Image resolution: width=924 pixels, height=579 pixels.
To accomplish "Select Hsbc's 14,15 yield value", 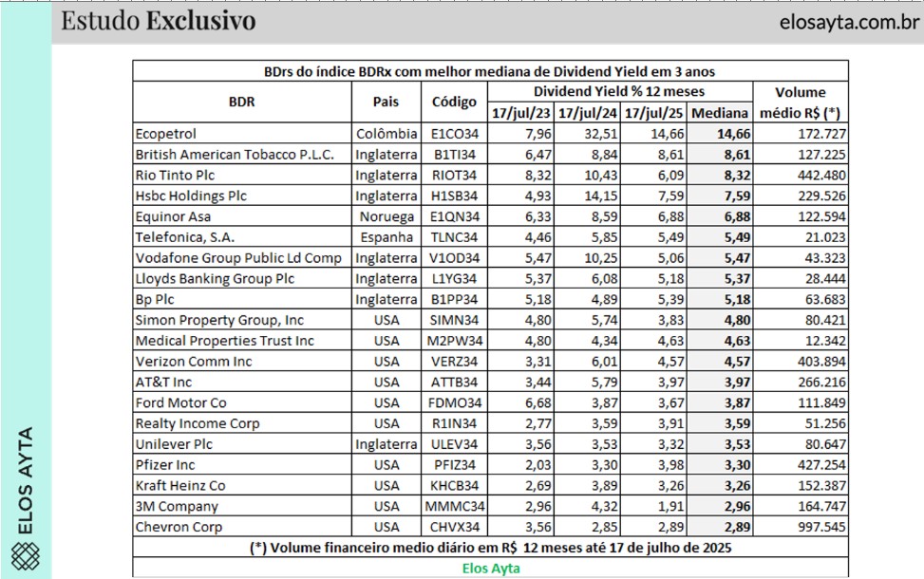I will coord(601,196).
